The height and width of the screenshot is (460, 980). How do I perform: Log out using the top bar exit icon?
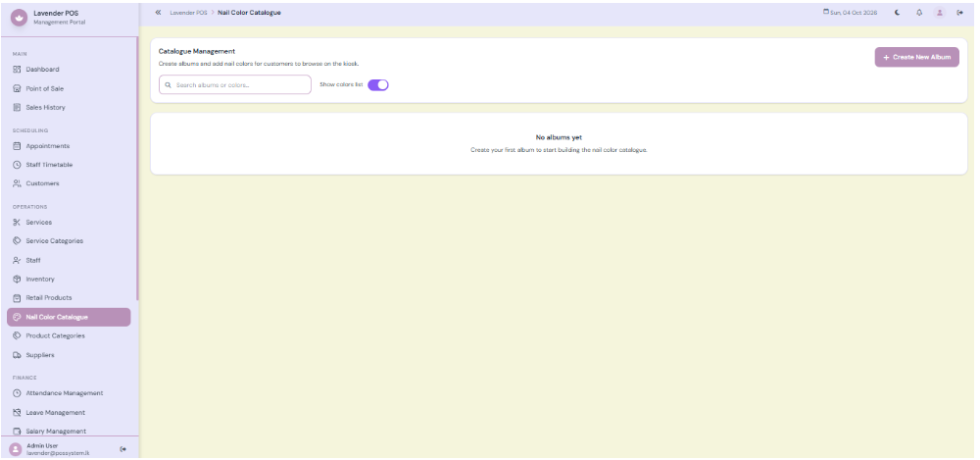pos(960,13)
